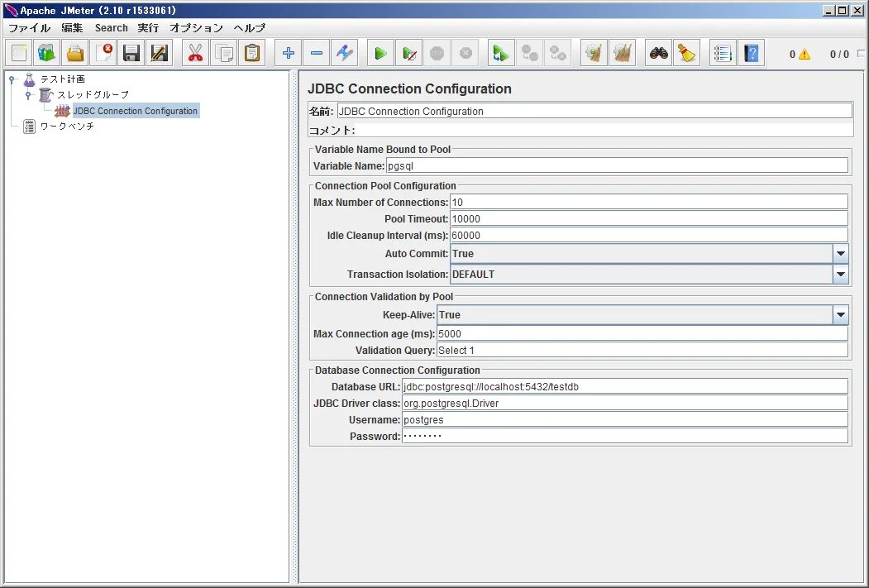Collapse the テスト計画 tree node handle
869x588 pixels.
click(x=12, y=79)
